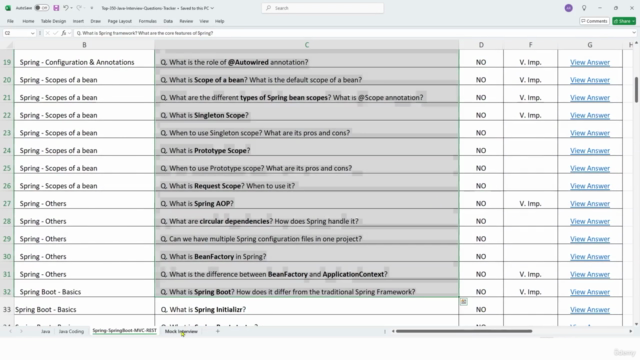The height and width of the screenshot is (360, 640).
Task: Open the Help ribbon tab
Action: tap(220, 21)
